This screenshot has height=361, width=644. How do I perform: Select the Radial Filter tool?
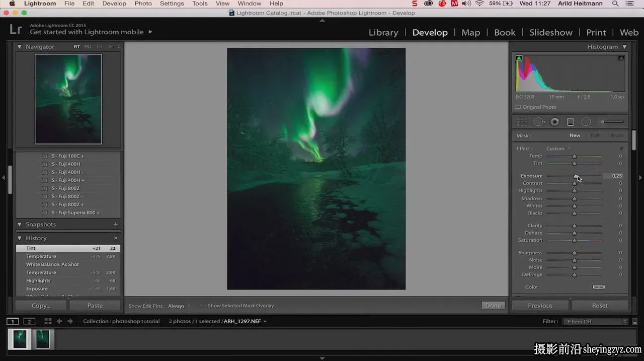[586, 122]
